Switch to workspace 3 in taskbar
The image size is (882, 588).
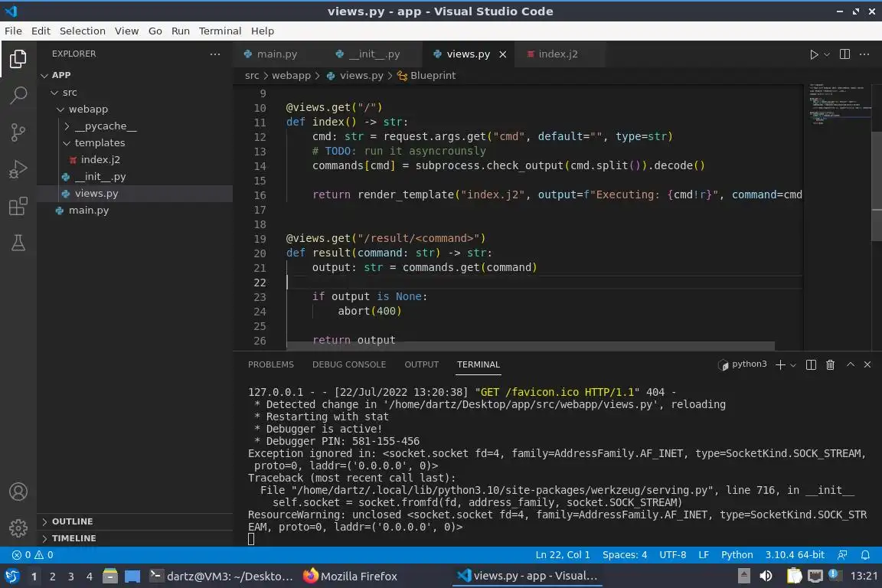[x=71, y=577]
